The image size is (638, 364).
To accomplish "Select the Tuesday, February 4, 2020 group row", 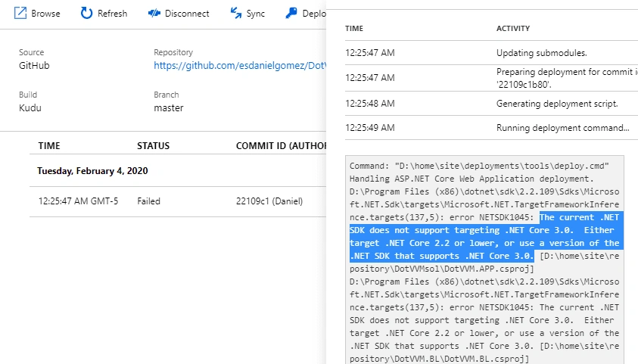I will point(177,170).
